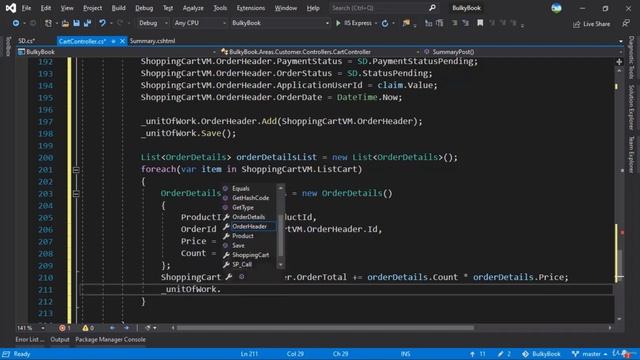Open the Output panel tab

(60, 340)
